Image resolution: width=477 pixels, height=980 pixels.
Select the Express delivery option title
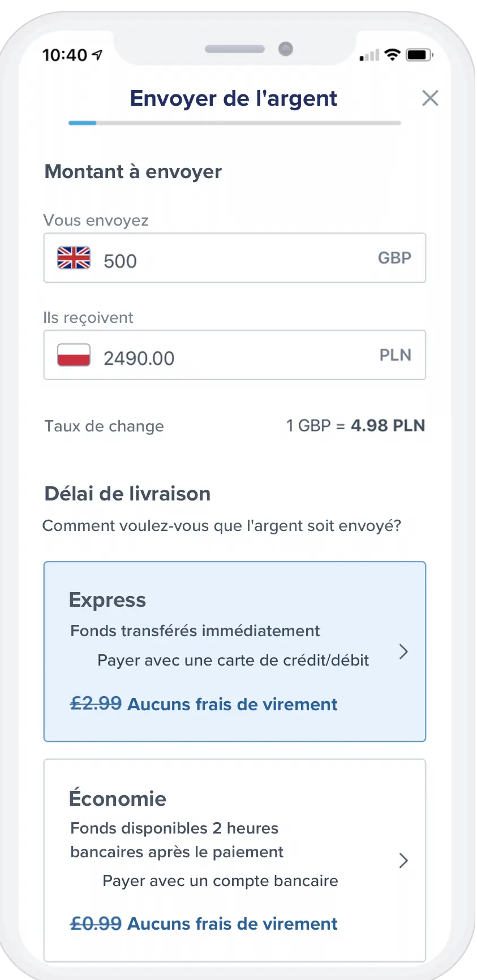(108, 600)
